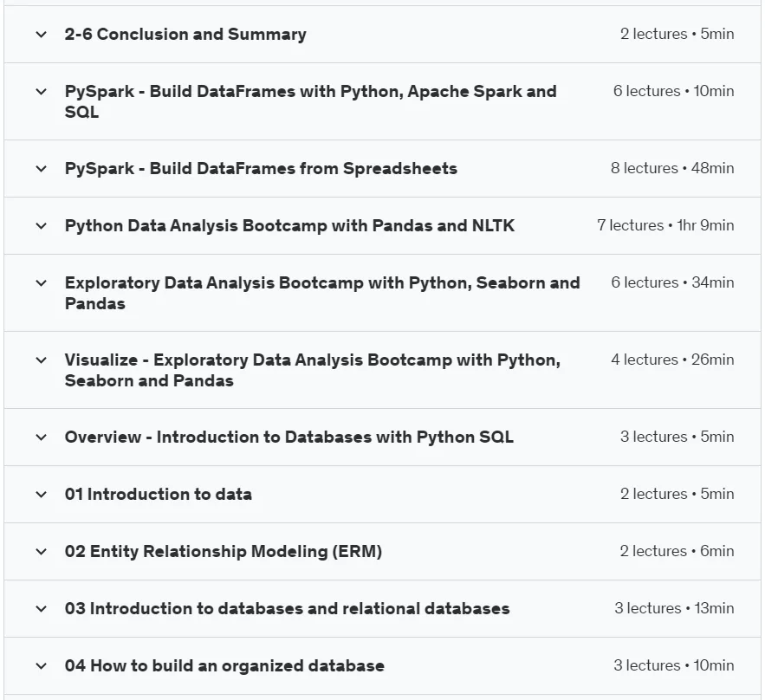Click the '6 lectures • 10min' label

[674, 91]
